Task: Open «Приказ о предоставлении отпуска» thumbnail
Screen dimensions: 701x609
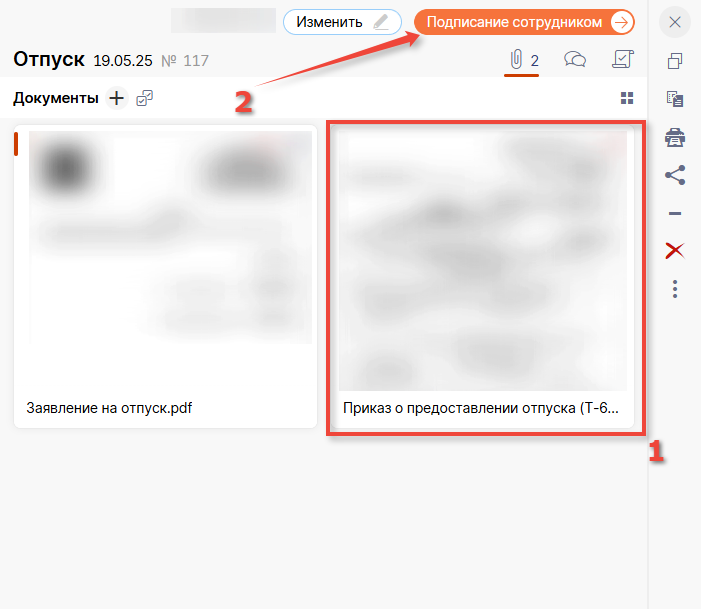Action: tap(483, 260)
